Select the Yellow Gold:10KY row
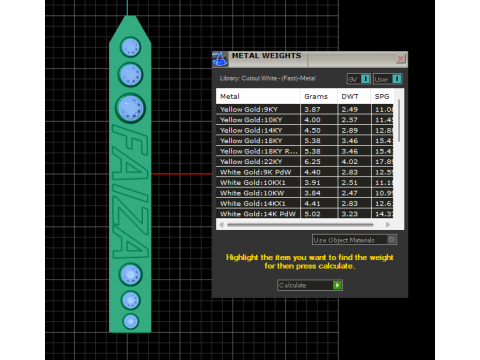The image size is (480, 360). [305, 120]
